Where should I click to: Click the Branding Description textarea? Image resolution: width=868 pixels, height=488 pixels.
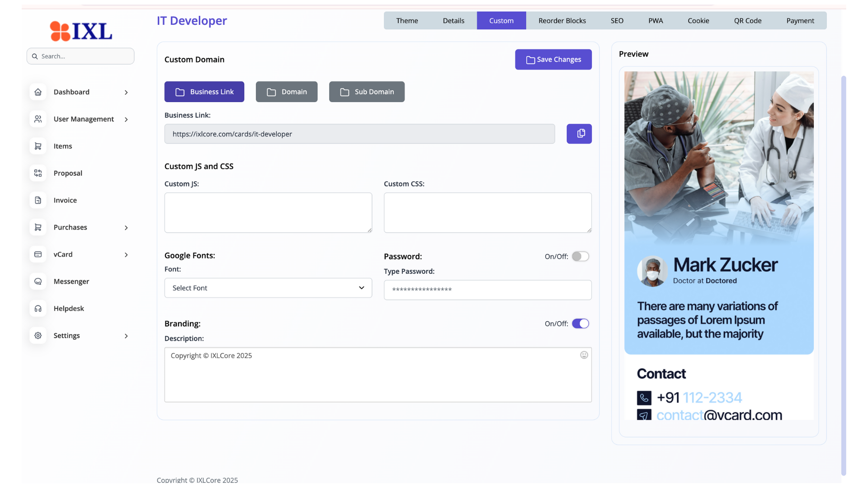click(378, 375)
